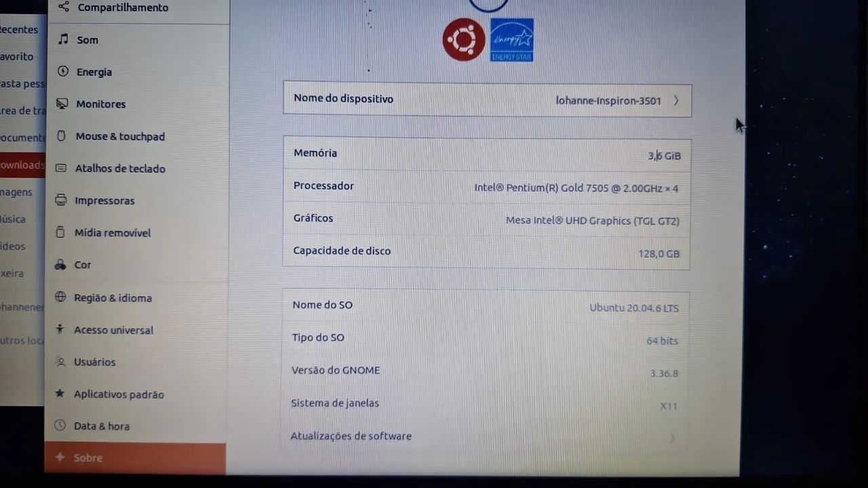868x488 pixels.
Task: Open the device name chevron arrow
Action: pos(676,100)
